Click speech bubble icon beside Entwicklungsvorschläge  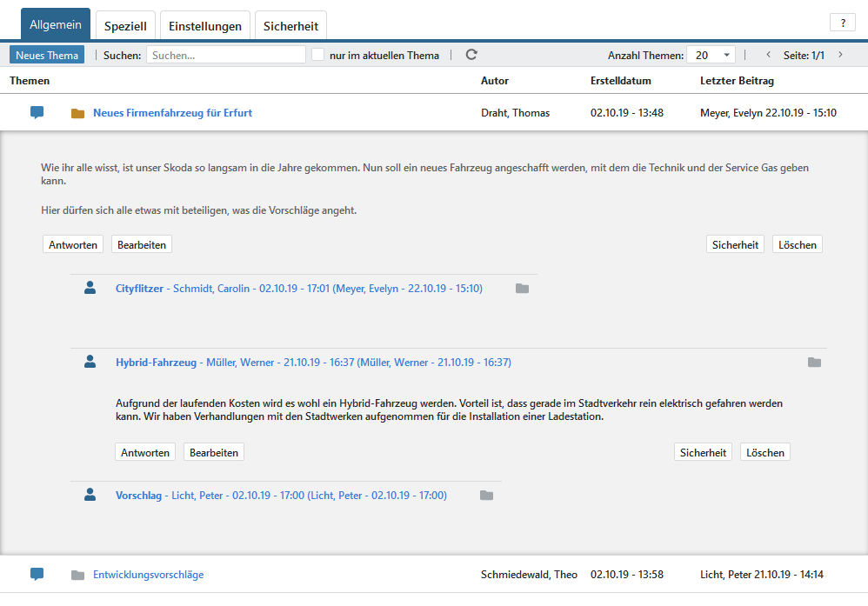pyautogui.click(x=37, y=574)
